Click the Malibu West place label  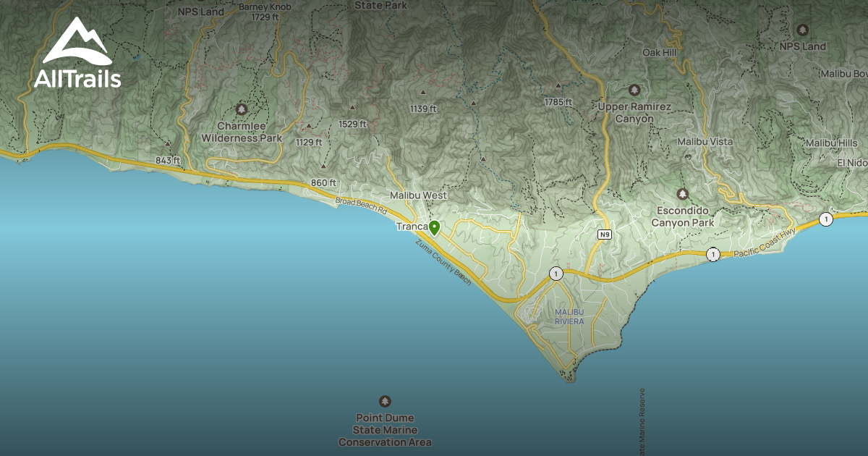click(418, 195)
